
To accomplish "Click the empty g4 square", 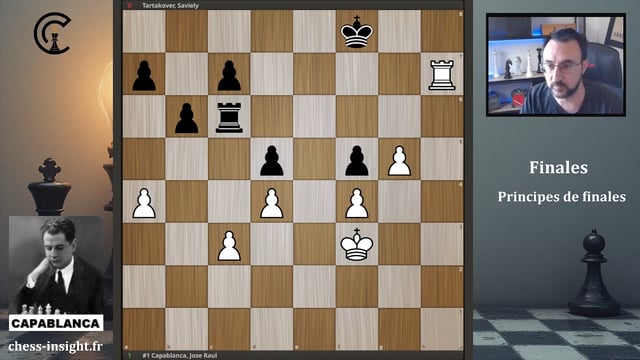I will point(399,202).
